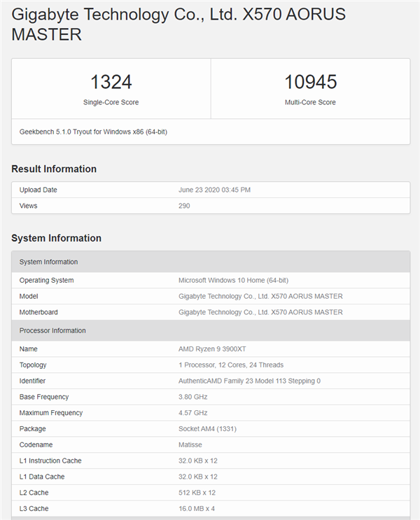Click the Model row's Gigabyte X570 value

point(260,296)
